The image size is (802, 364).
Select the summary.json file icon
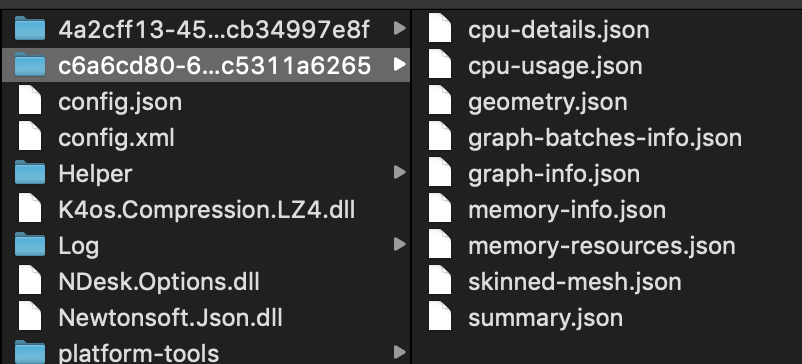coord(439,317)
